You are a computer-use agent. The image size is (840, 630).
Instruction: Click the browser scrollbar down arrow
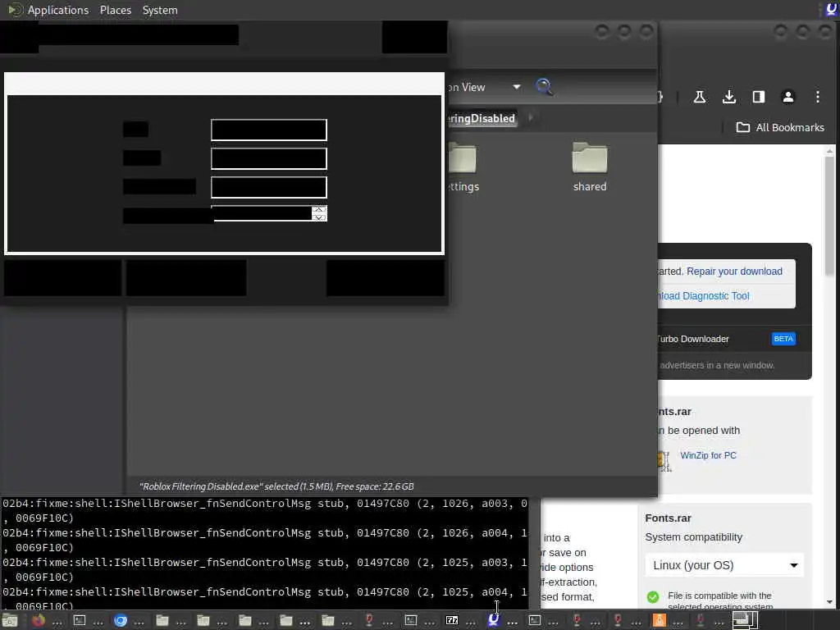pyautogui.click(x=829, y=602)
